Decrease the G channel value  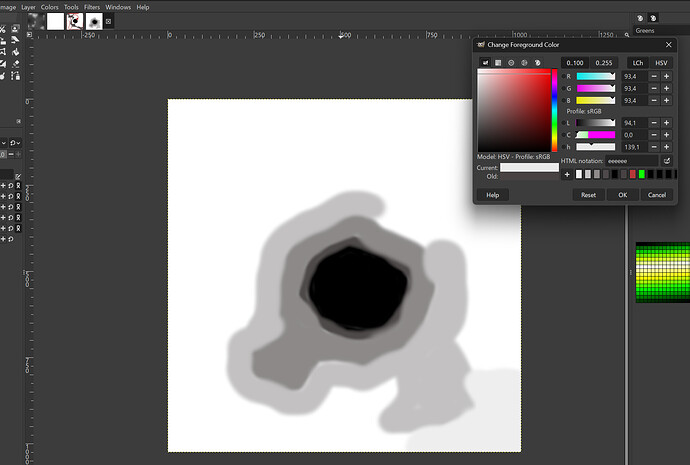pyautogui.click(x=654, y=88)
